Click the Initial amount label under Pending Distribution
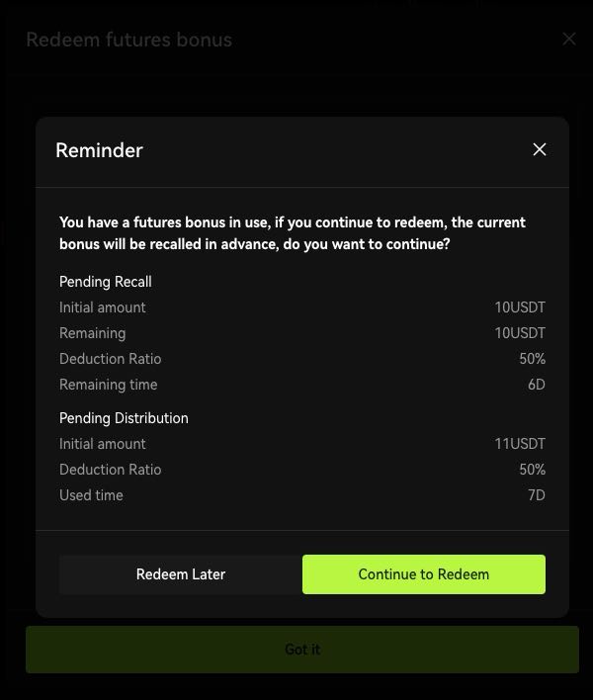593x700 pixels. coord(103,444)
